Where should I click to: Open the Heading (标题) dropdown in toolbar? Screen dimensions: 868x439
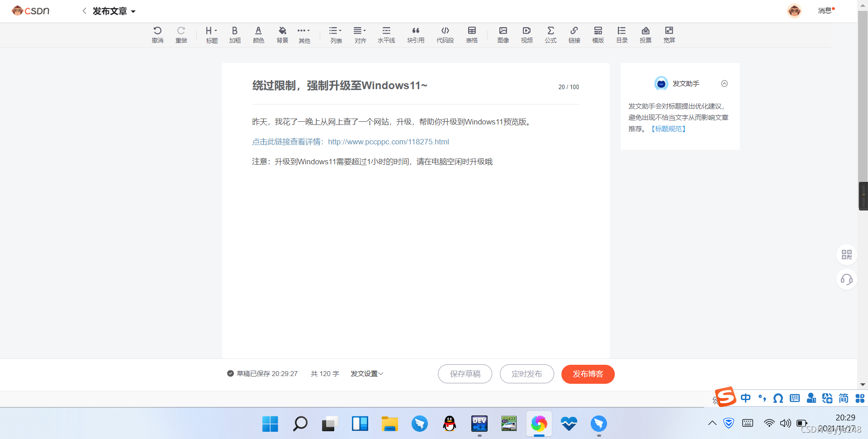pyautogui.click(x=212, y=35)
